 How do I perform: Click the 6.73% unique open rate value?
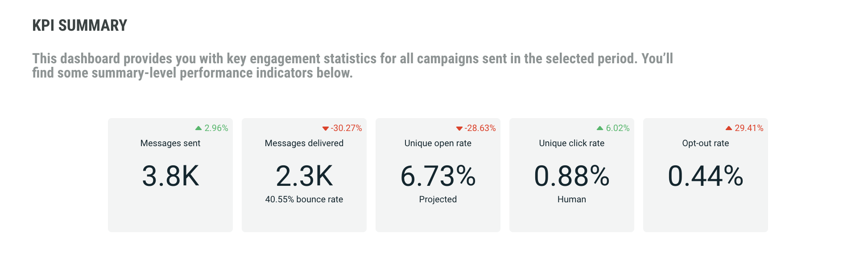pyautogui.click(x=438, y=176)
